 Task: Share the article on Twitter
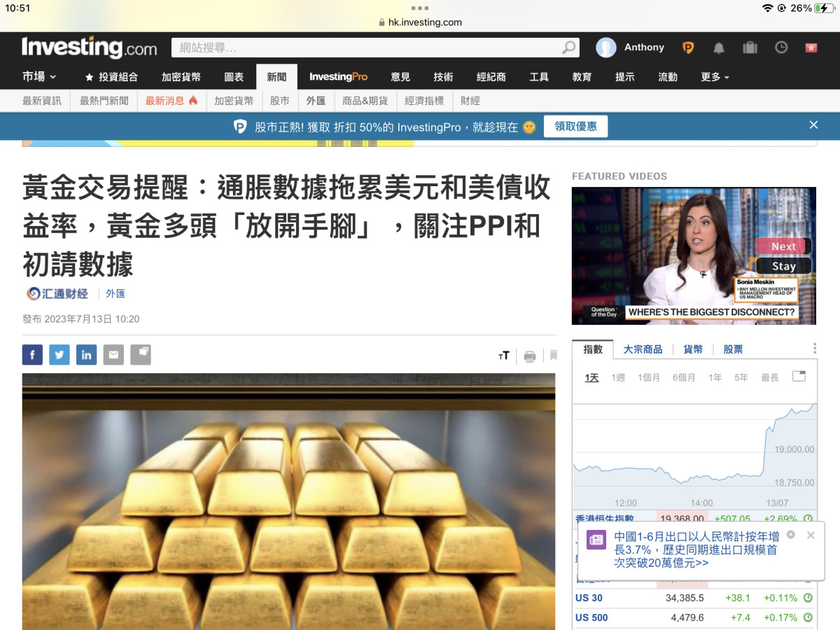point(59,355)
